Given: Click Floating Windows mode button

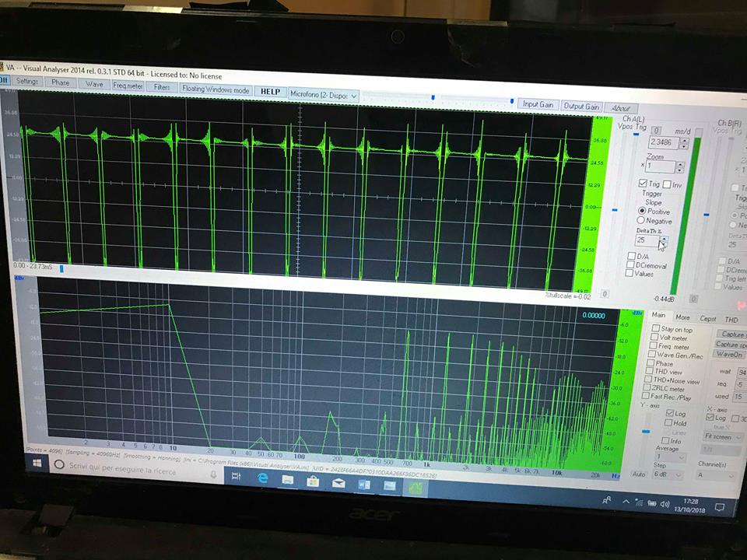Looking at the screenshot, I should tap(216, 89).
